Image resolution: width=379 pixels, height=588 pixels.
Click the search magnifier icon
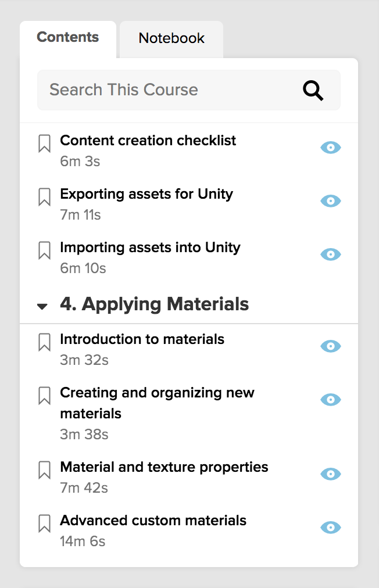coord(313,91)
